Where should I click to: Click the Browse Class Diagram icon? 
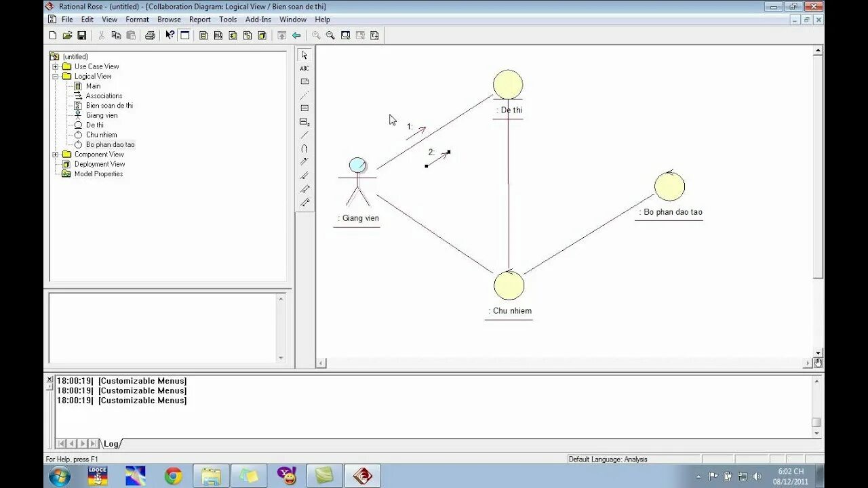point(203,35)
